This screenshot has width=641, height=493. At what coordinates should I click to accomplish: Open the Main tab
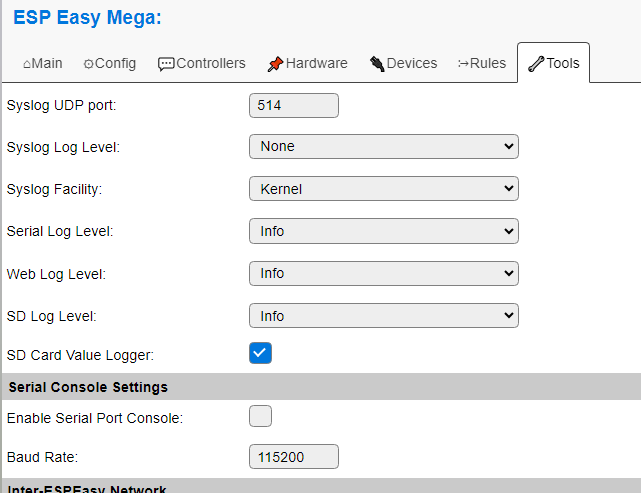43,63
